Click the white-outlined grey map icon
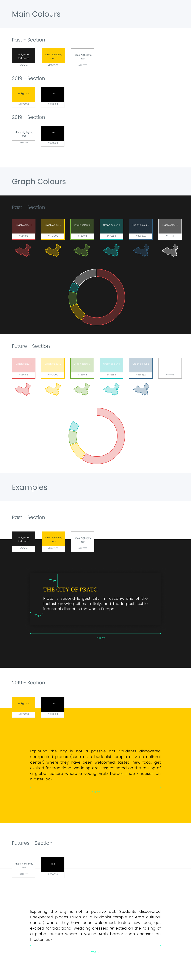The height and width of the screenshot is (980, 191). tap(170, 250)
